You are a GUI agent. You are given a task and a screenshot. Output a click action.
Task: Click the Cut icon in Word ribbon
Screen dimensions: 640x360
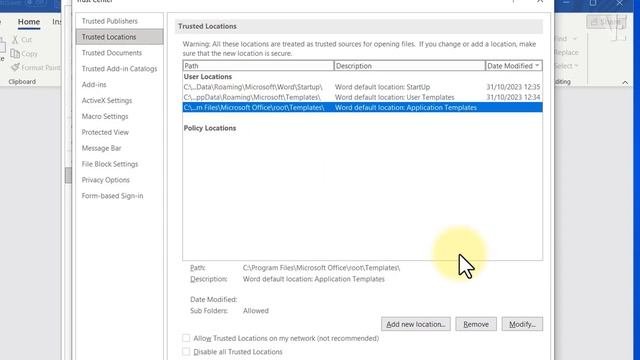15,40
